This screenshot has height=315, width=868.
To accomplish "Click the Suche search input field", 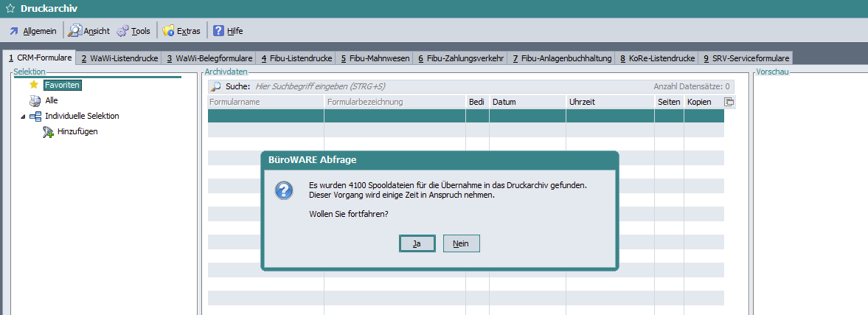I will tap(442, 87).
